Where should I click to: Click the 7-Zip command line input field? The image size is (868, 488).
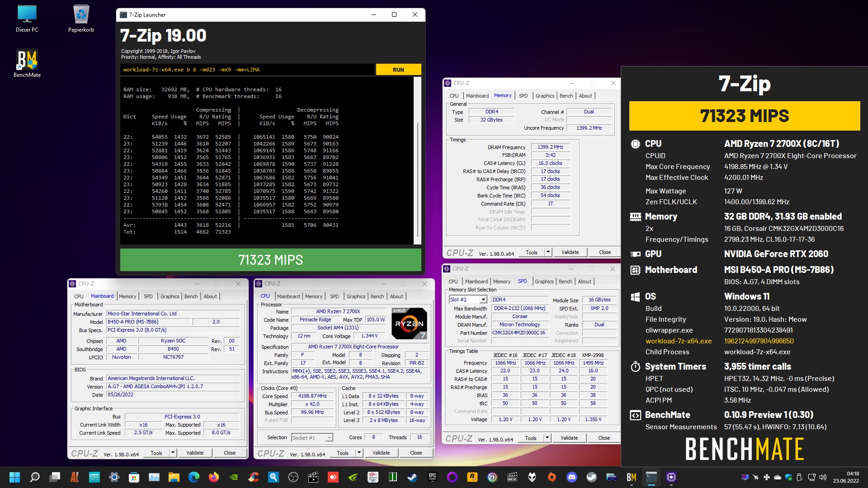247,70
